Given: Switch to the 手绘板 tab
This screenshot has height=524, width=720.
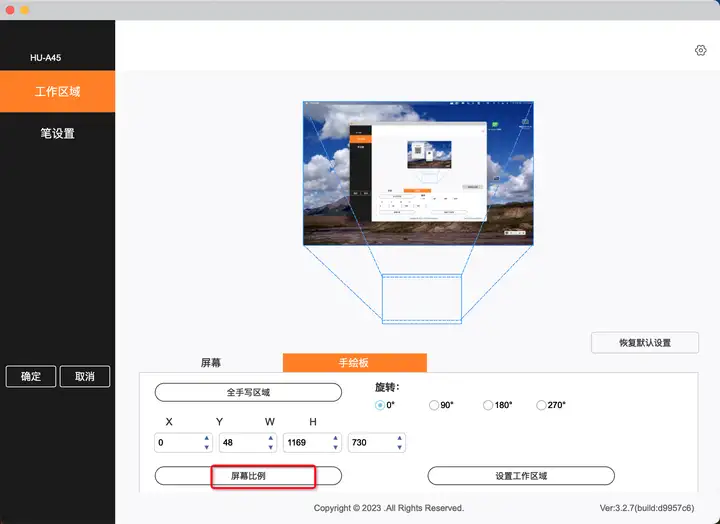Looking at the screenshot, I should [354, 362].
